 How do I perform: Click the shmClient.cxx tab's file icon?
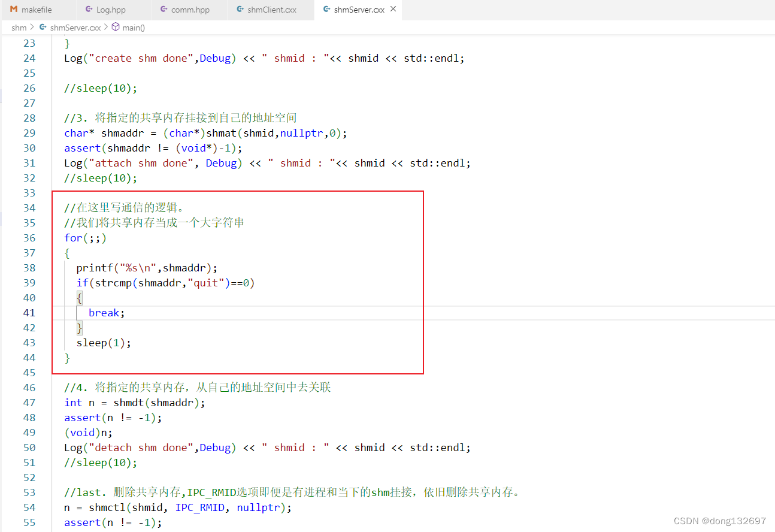(x=240, y=10)
